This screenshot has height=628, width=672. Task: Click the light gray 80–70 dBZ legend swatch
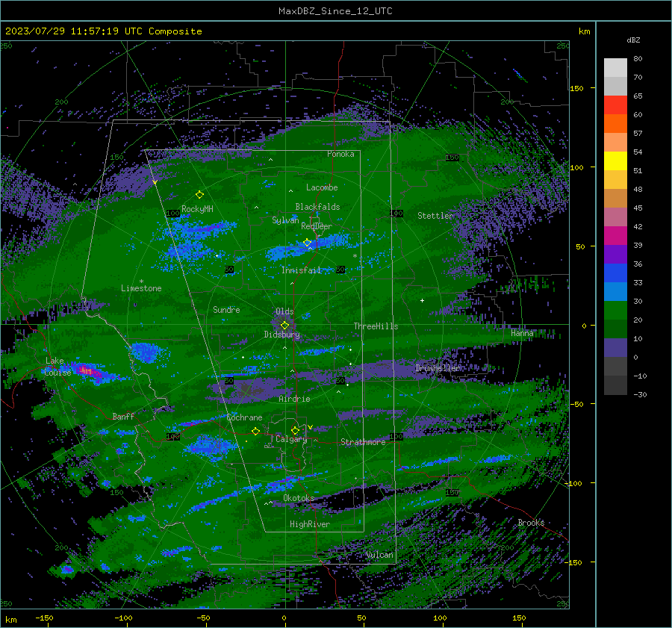click(x=615, y=68)
